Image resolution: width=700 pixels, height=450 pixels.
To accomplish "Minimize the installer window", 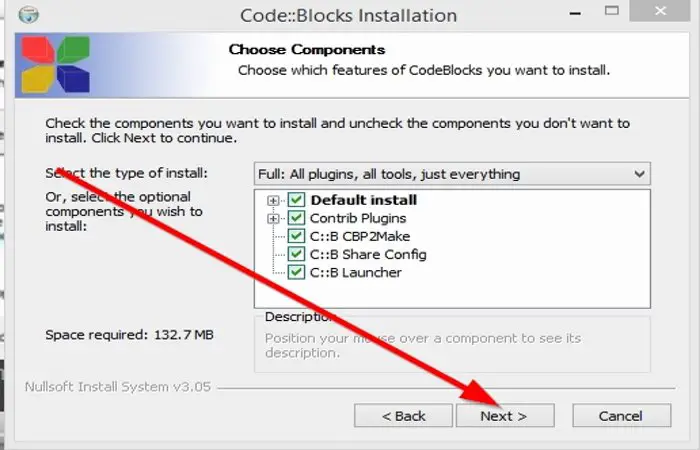I will pyautogui.click(x=575, y=12).
